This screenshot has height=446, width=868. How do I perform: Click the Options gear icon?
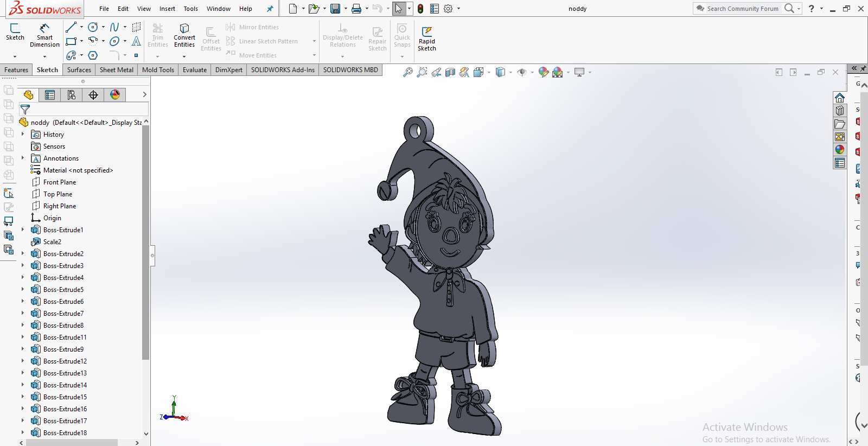[448, 9]
